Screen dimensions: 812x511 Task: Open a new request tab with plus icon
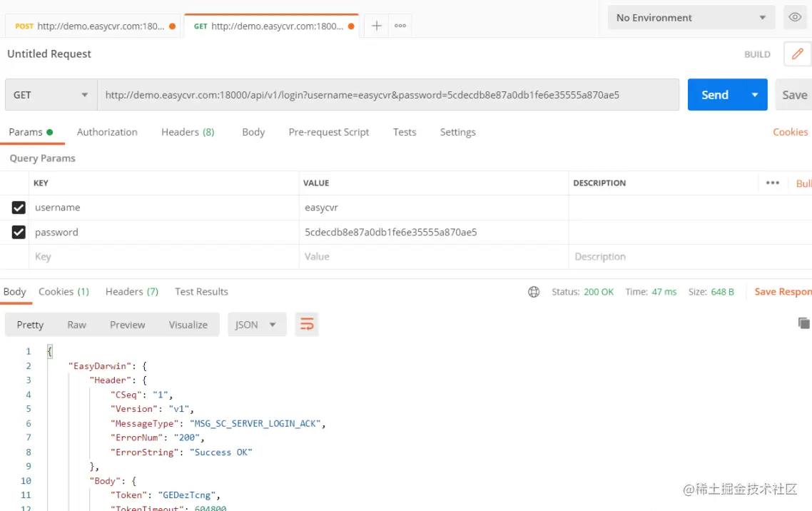point(377,26)
